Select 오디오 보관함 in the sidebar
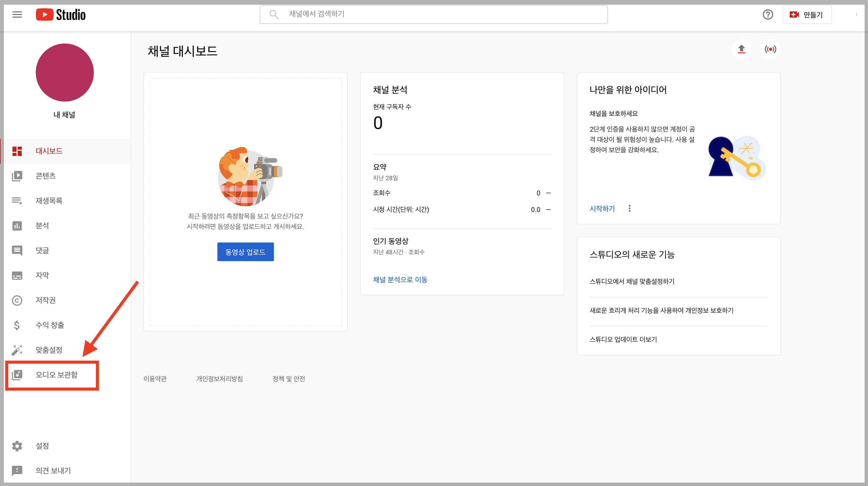This screenshot has height=486, width=868. coord(56,375)
